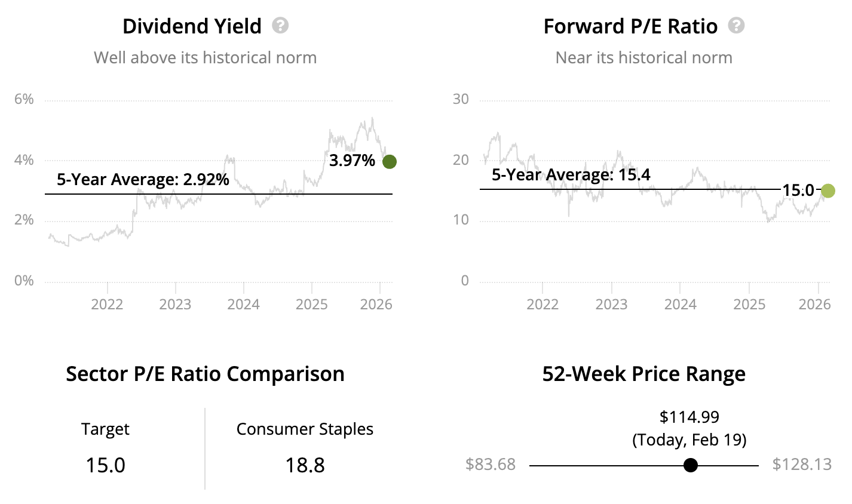The width and height of the screenshot is (852, 504).
Task: Click the Sector P/E Ratio Comparison heading
Action: [205, 374]
